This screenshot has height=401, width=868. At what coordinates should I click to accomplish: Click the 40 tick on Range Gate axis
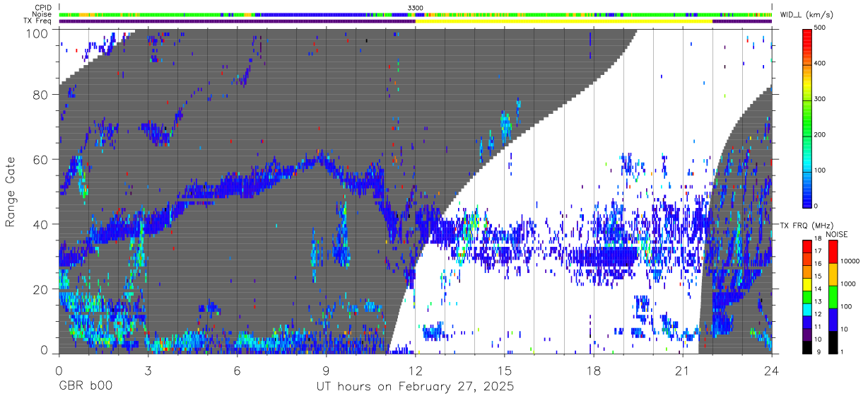coord(42,224)
